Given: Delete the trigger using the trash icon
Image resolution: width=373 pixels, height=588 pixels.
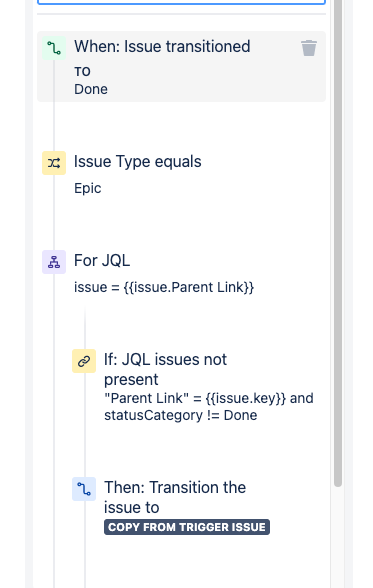Looking at the screenshot, I should (309, 48).
